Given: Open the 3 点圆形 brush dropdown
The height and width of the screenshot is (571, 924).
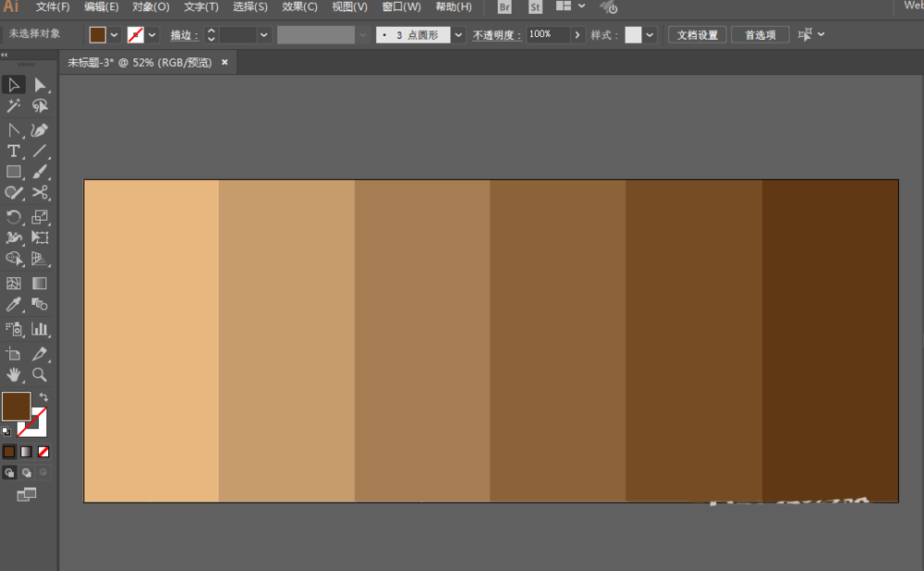Looking at the screenshot, I should (458, 35).
